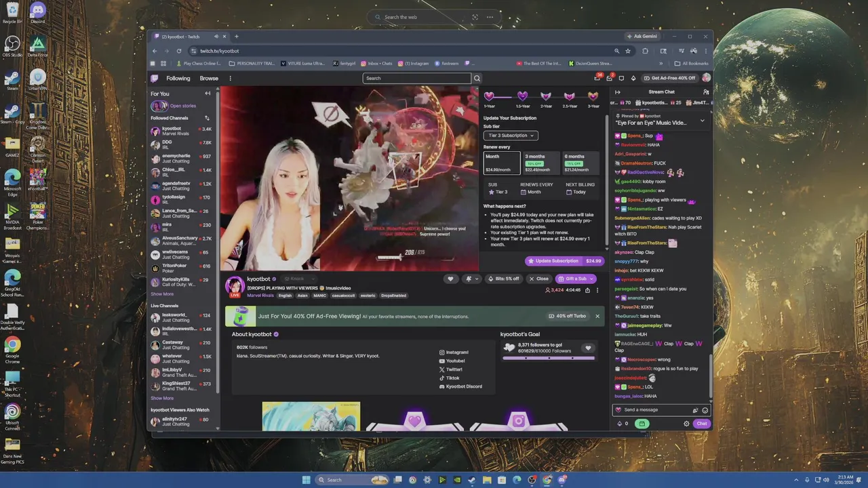This screenshot has width=868, height=488.
Task: Collapse the Stream Chat panel arrow
Action: pyautogui.click(x=618, y=92)
